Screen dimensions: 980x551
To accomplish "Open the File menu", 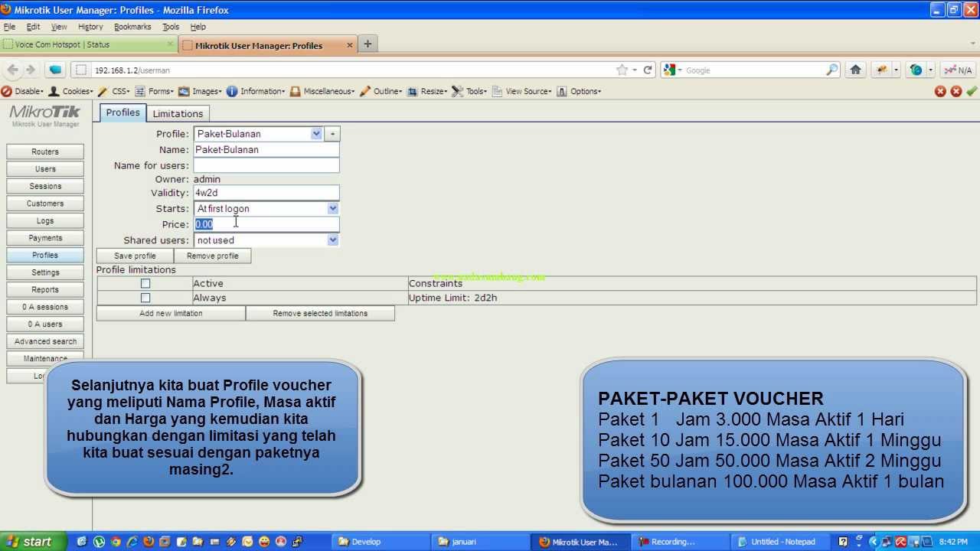I will point(9,27).
